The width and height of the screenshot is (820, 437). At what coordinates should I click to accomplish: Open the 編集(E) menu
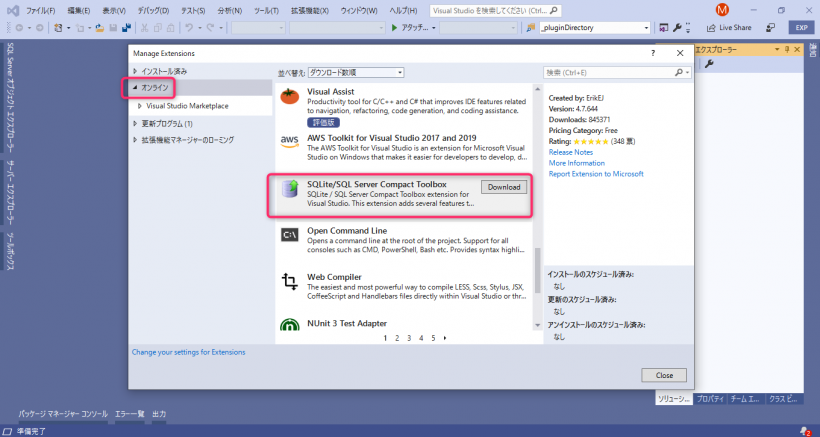(x=78, y=10)
